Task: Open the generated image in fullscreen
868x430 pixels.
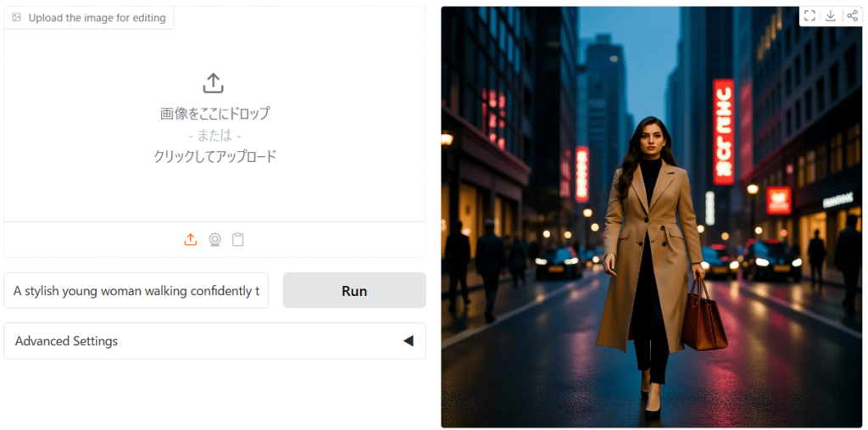Action: (x=810, y=16)
